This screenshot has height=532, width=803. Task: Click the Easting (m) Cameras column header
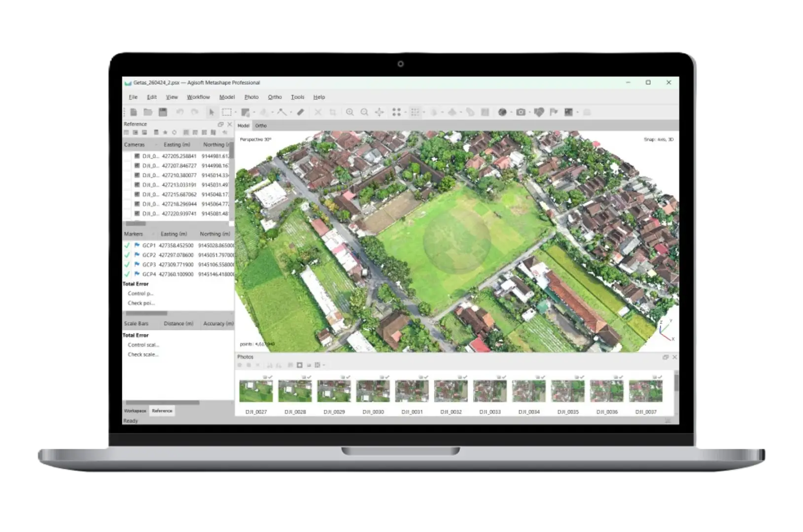click(176, 145)
